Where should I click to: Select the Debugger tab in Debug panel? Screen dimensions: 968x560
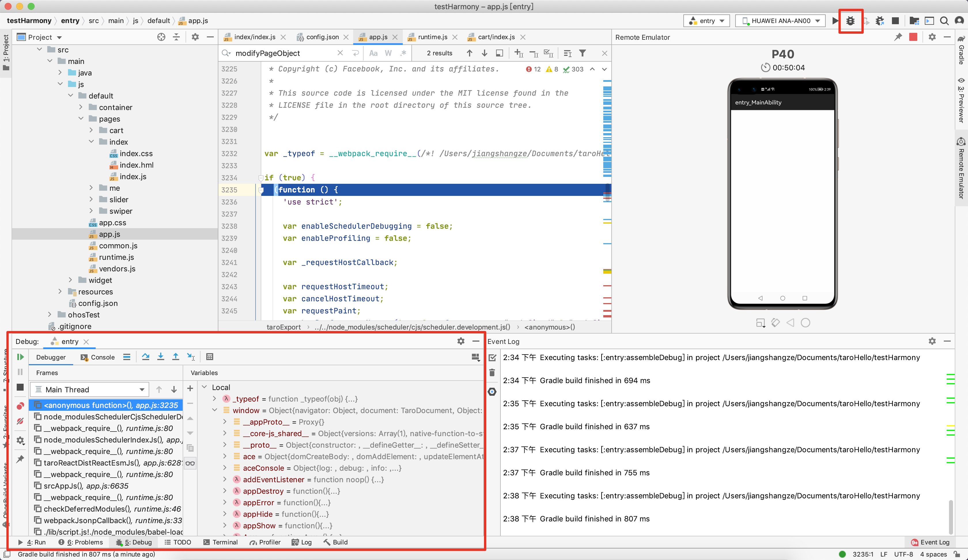click(52, 357)
